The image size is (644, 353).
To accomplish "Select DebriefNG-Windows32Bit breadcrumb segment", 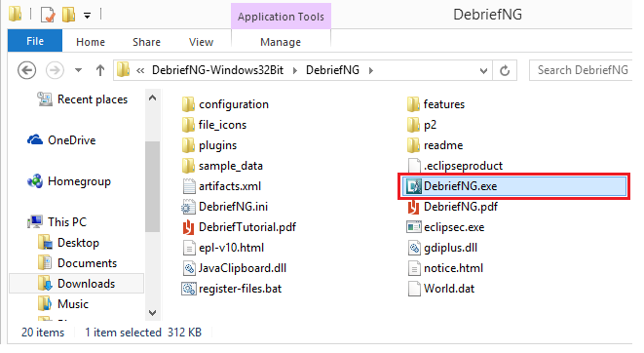I will pos(217,70).
